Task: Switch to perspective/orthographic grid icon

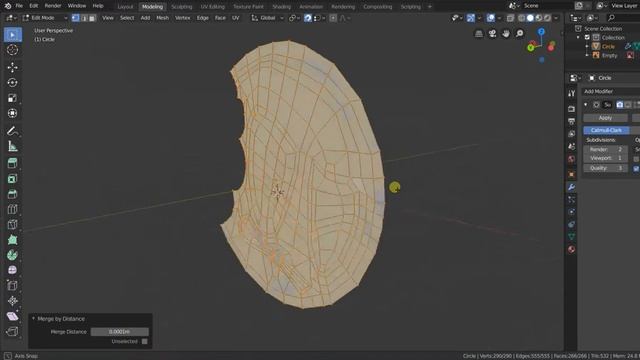Action: point(479,33)
